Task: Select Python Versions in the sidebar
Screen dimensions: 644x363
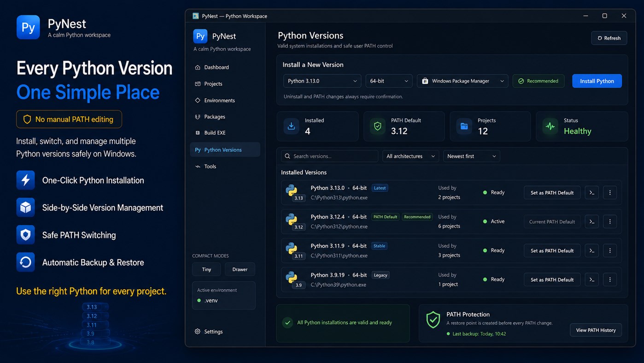Action: point(225,149)
